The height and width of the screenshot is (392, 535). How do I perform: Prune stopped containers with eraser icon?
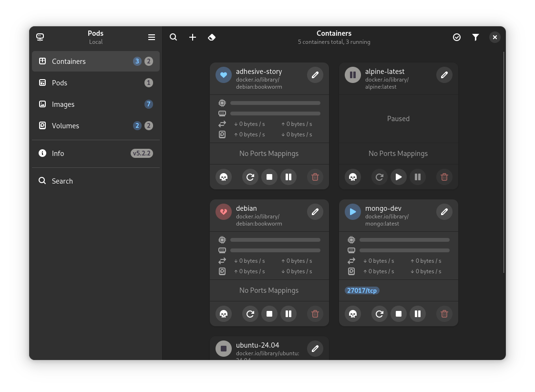(x=212, y=37)
